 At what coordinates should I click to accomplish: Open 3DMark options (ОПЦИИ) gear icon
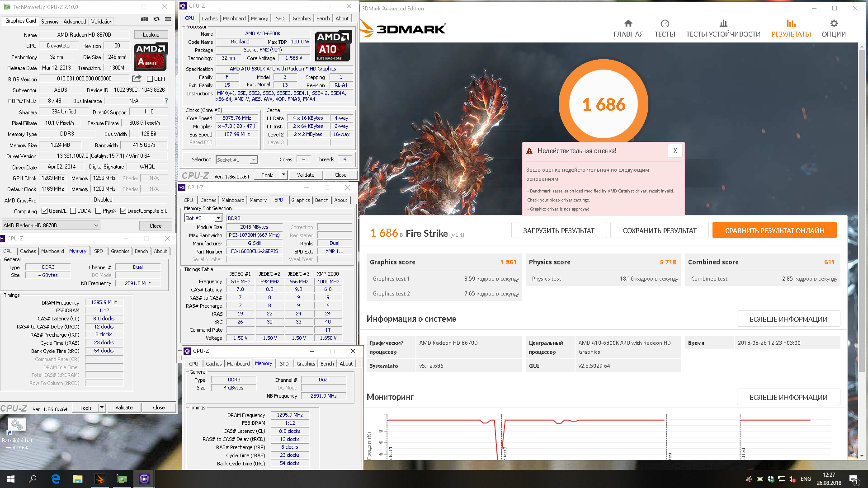pyautogui.click(x=834, y=23)
